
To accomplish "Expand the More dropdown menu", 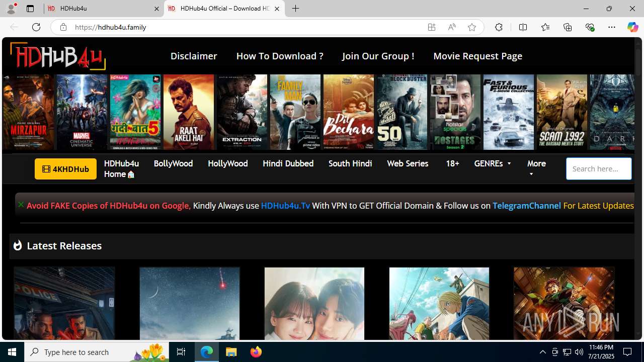I will (x=536, y=168).
